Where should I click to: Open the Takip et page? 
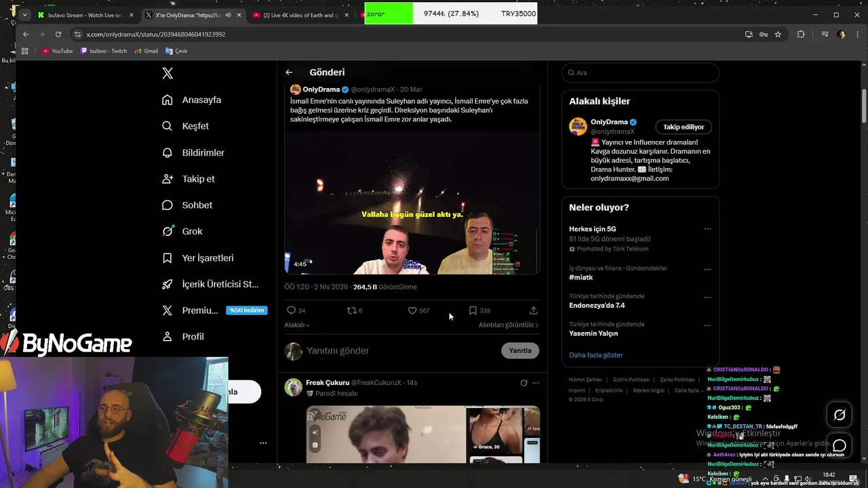[x=189, y=179]
